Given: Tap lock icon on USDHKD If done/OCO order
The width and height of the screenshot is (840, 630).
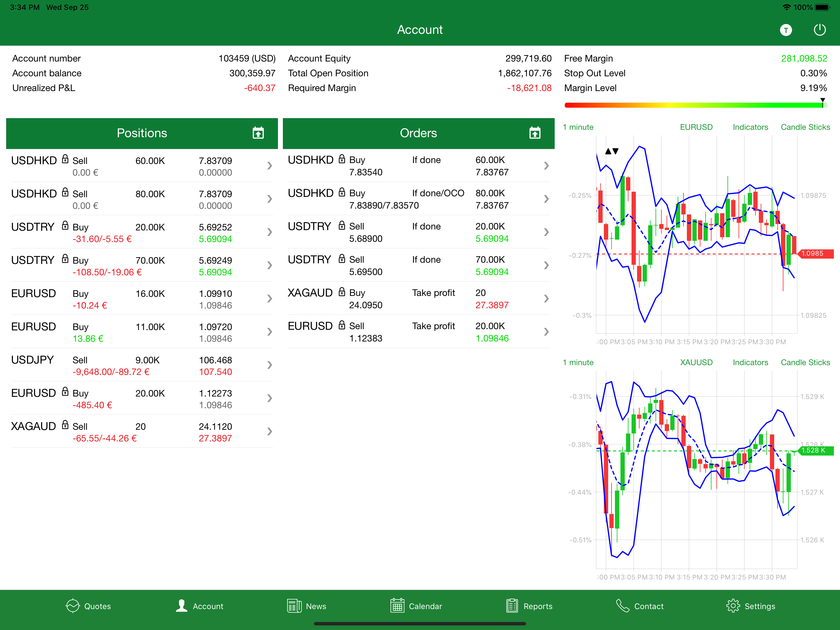Looking at the screenshot, I should click(342, 192).
